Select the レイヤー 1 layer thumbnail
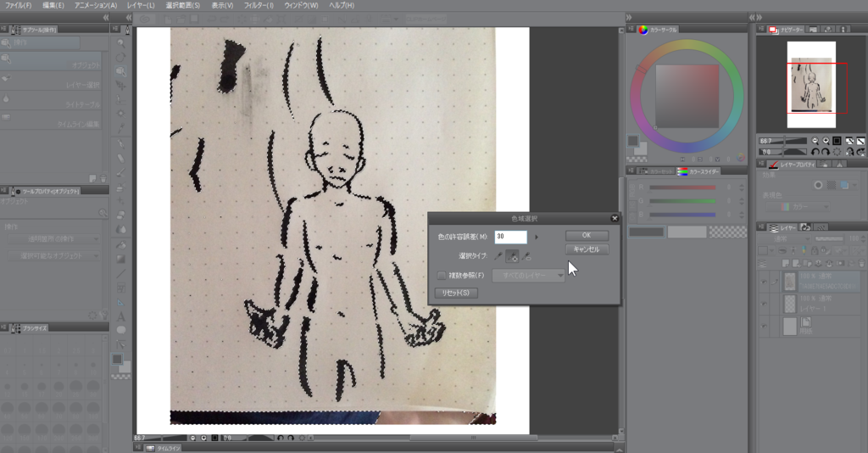This screenshot has width=868, height=453. 790,304
